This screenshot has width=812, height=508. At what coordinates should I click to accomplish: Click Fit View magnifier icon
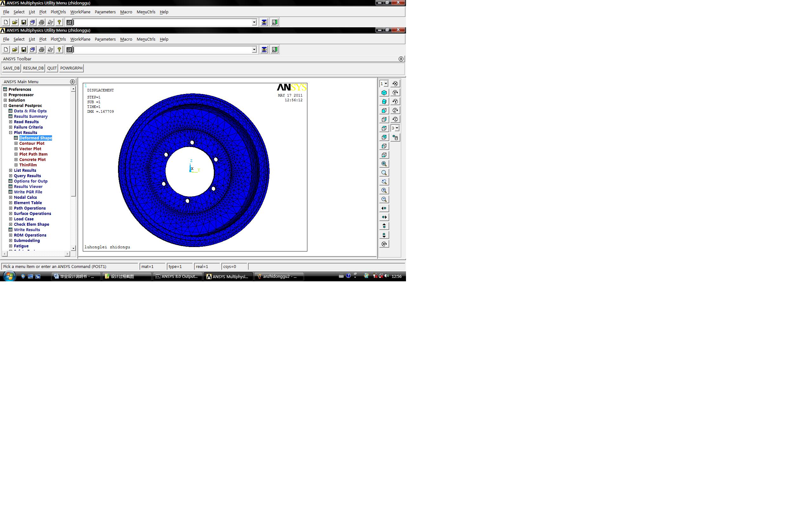coord(384,164)
